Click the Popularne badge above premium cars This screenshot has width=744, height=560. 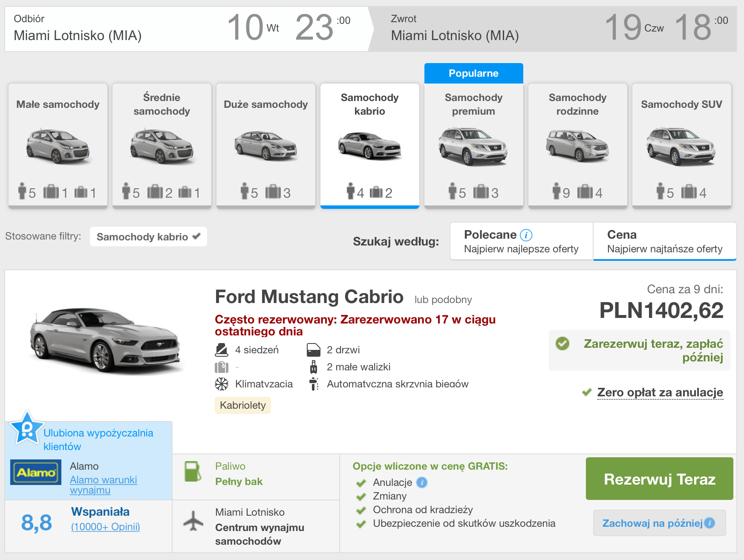[x=474, y=73]
